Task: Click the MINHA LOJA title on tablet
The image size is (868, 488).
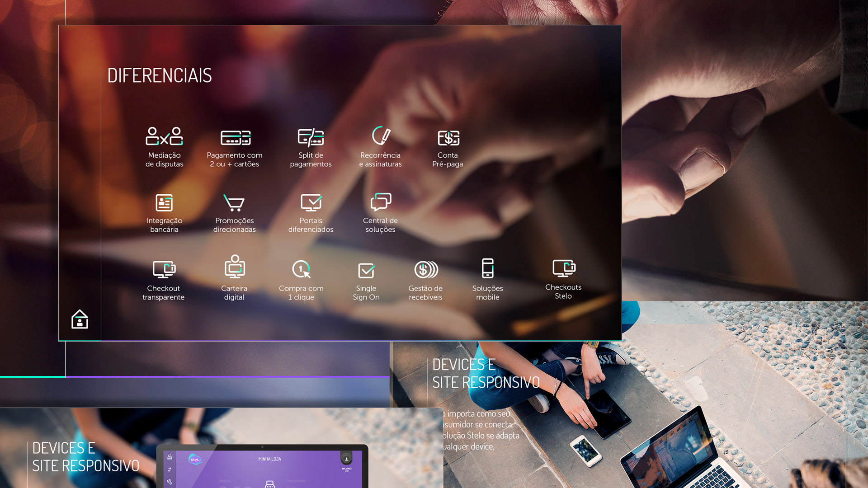Action: [269, 459]
